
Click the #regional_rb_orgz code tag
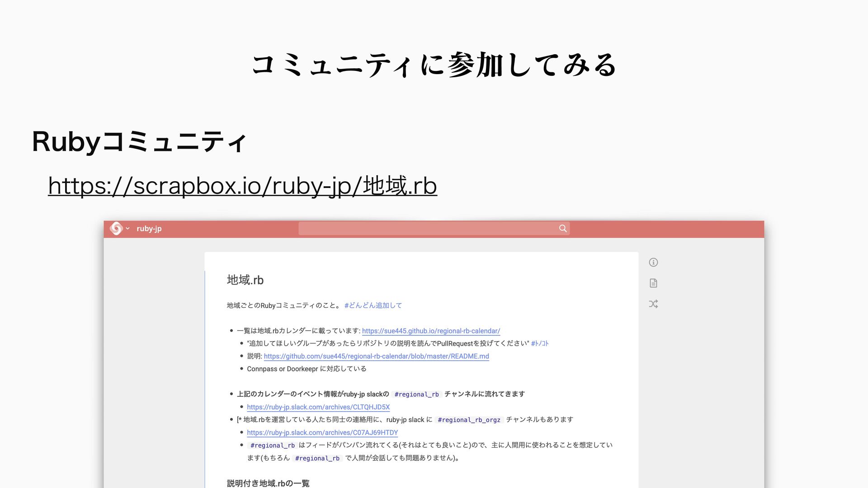tap(469, 420)
